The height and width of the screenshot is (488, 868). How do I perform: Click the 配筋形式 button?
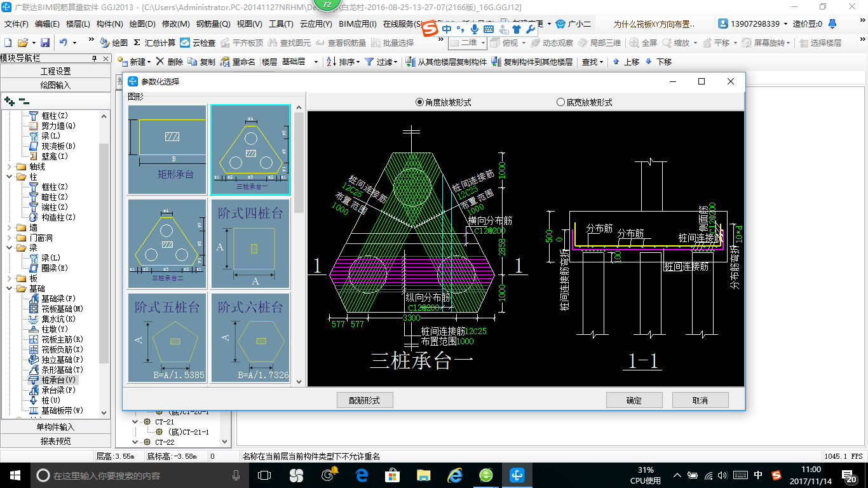pyautogui.click(x=365, y=400)
